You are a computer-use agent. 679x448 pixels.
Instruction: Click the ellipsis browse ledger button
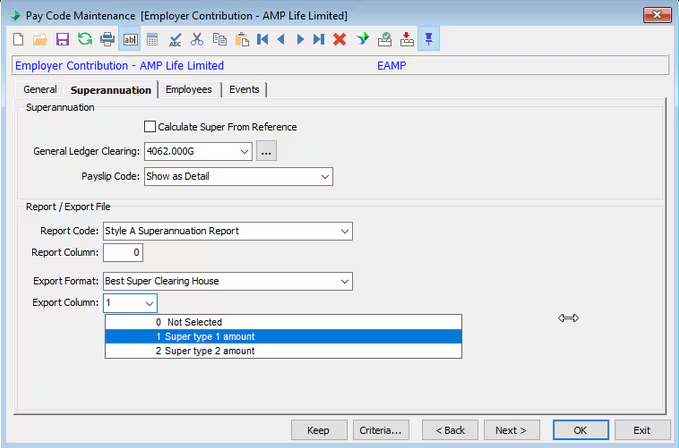pos(266,151)
